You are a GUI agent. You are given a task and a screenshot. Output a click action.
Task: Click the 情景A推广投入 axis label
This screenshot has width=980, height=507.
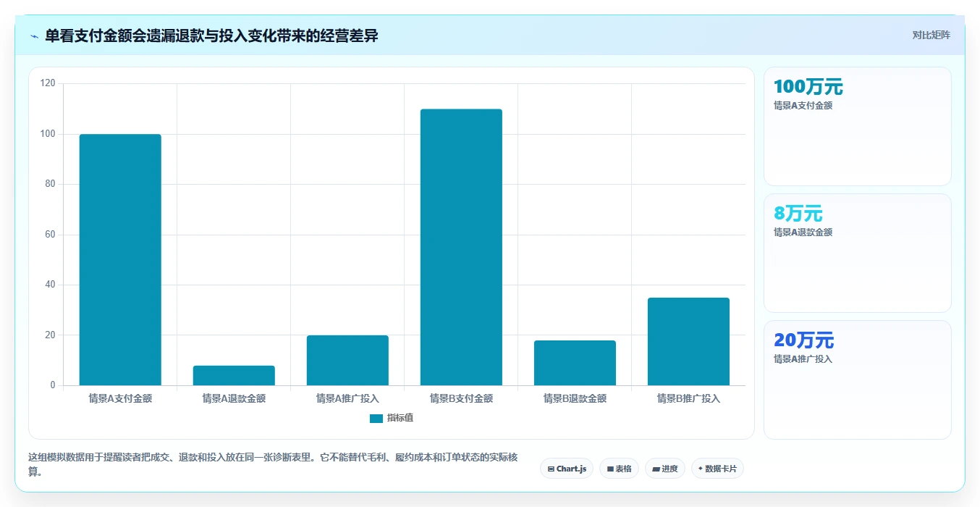(347, 398)
